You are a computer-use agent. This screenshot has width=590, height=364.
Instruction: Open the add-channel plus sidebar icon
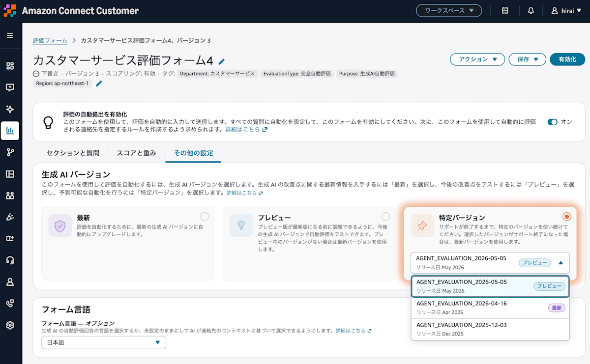10,239
